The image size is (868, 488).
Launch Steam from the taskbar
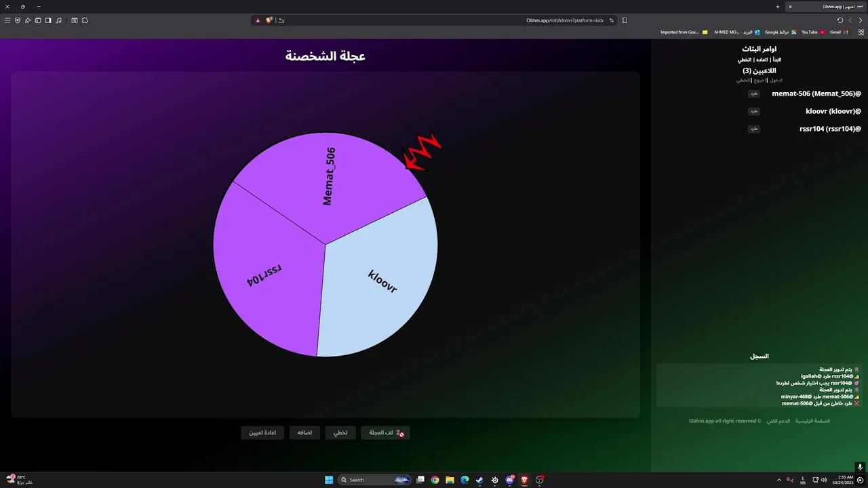479,480
